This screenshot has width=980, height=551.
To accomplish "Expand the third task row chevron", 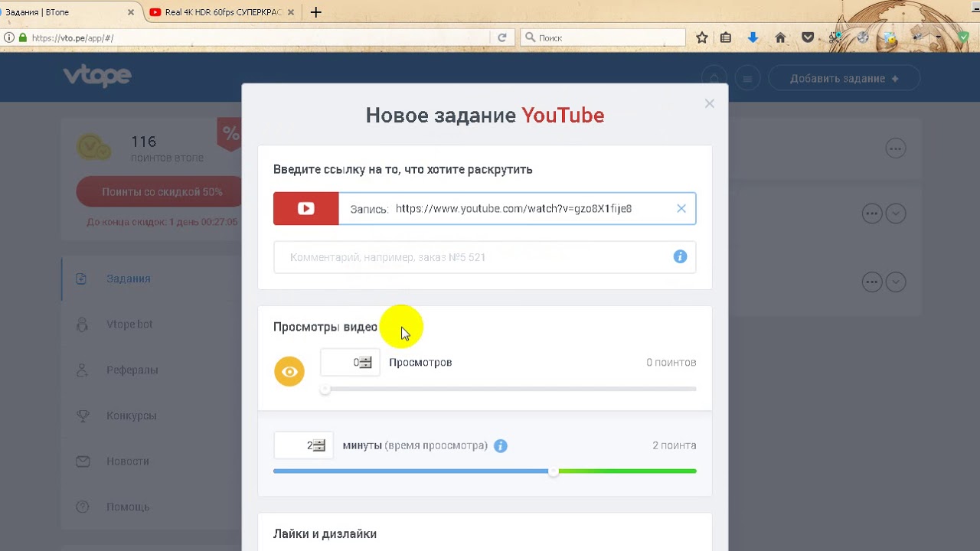I will pyautogui.click(x=896, y=282).
